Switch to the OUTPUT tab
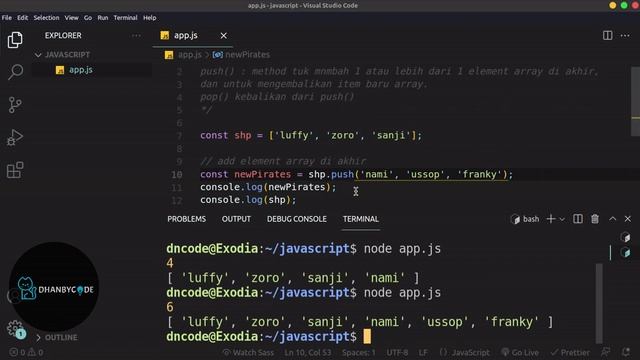The height and width of the screenshot is (360, 640). (x=236, y=219)
